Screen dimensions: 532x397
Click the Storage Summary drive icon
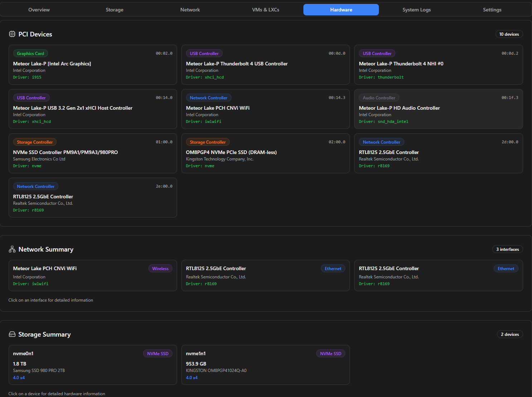point(12,334)
